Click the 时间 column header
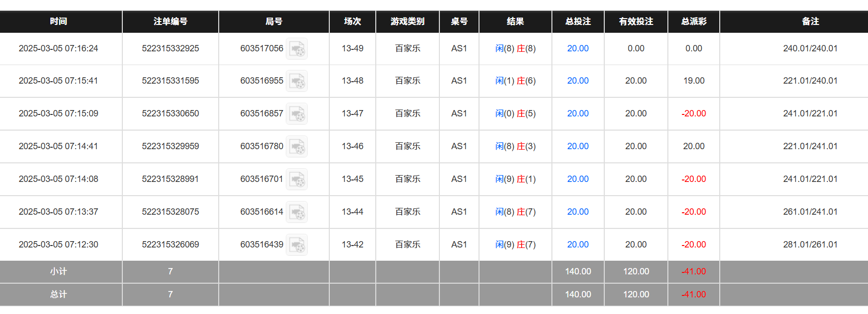Viewport: 868px width, 314px height. pyautogui.click(x=59, y=22)
